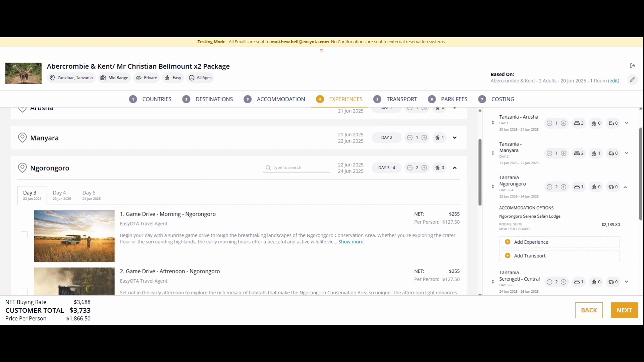Switch to Day 4 tab
Viewport: 644px width, 362px height.
(62, 195)
